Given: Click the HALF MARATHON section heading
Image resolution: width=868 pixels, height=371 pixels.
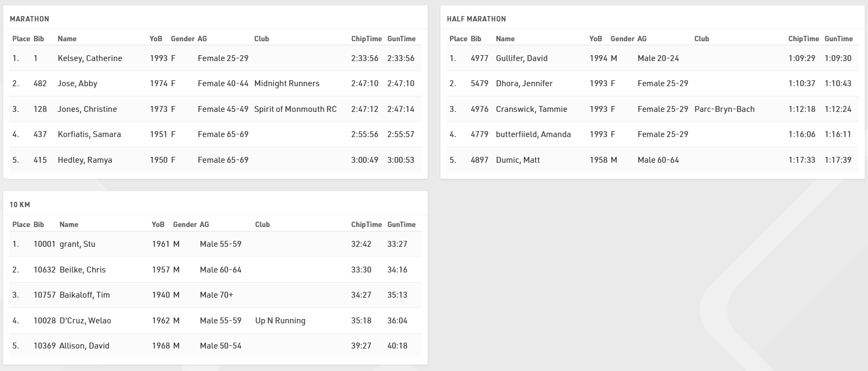Looking at the screenshot, I should point(476,19).
